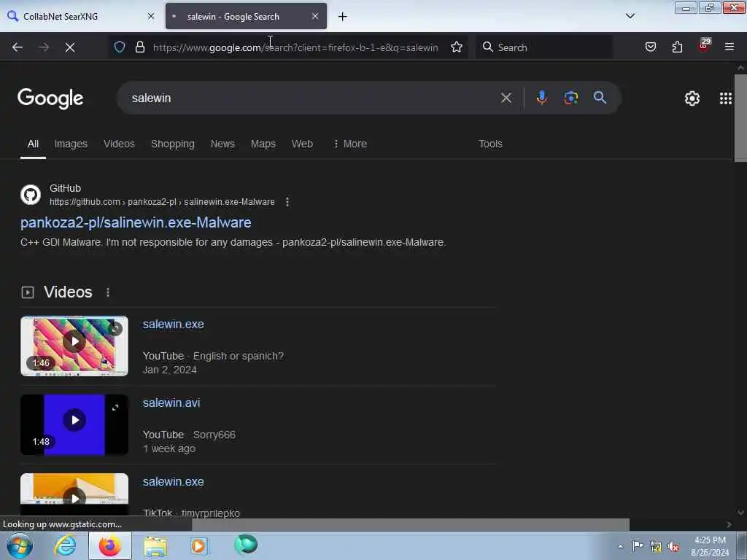Switch to Maps results
The image size is (747, 560).
tap(263, 144)
